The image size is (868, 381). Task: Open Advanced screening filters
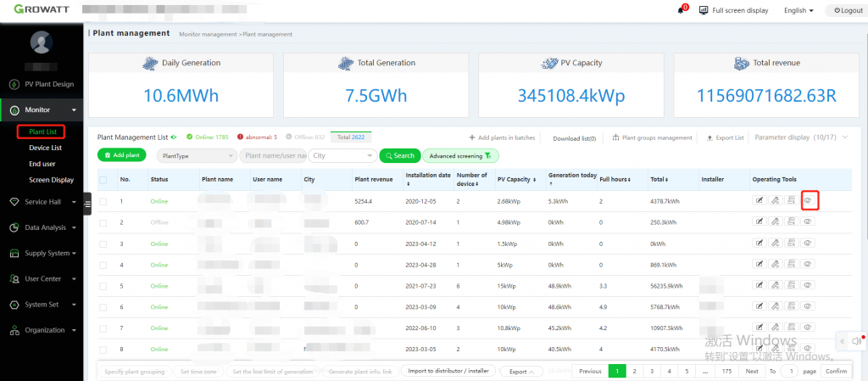point(460,156)
